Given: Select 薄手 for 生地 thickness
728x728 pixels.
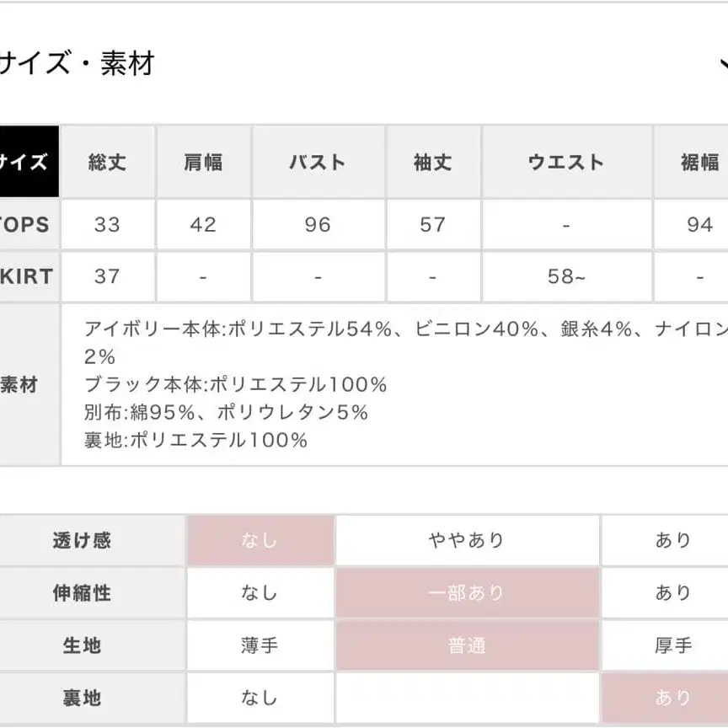Looking at the screenshot, I should point(260,646).
